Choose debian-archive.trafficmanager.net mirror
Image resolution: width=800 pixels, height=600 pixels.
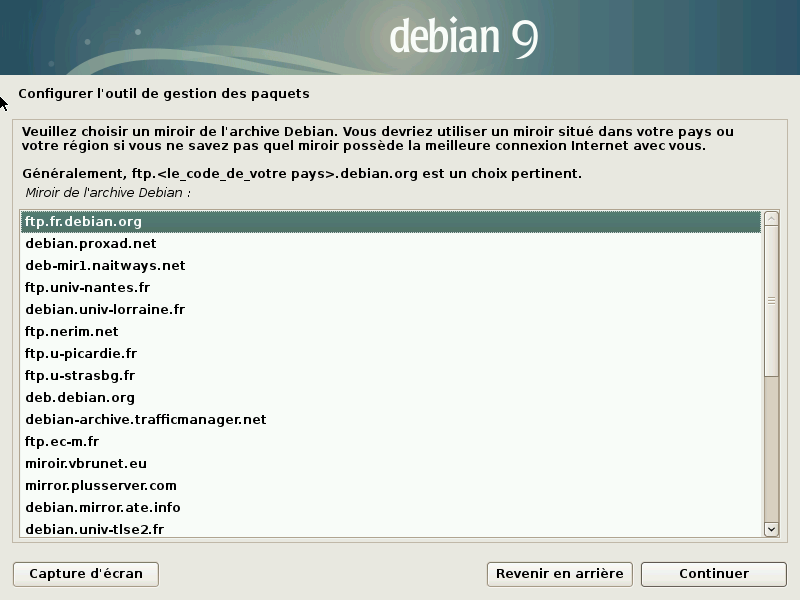coord(145,420)
